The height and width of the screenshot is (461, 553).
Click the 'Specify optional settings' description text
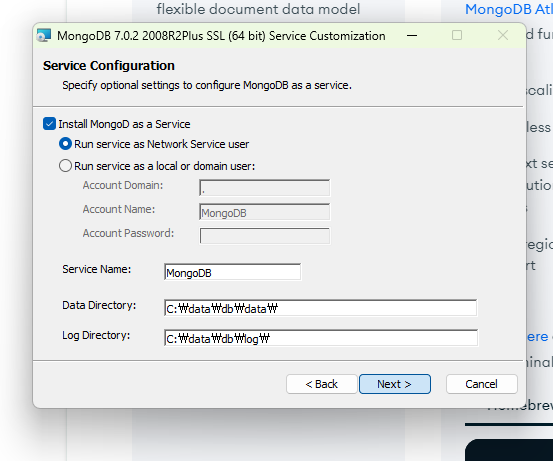click(207, 85)
